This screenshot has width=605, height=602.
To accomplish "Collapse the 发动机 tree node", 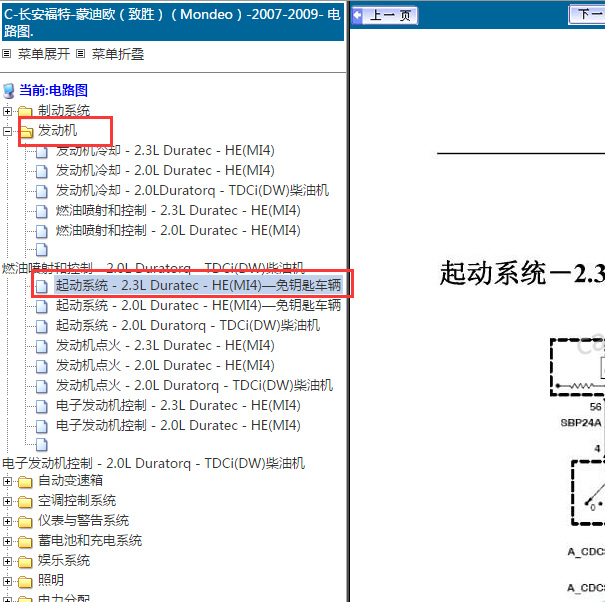I will click(x=7, y=132).
